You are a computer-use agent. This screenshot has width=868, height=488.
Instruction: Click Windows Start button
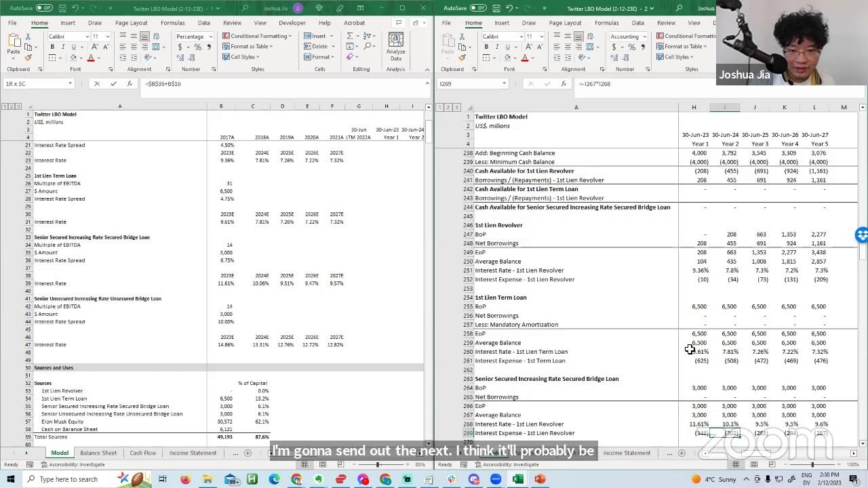point(10,479)
